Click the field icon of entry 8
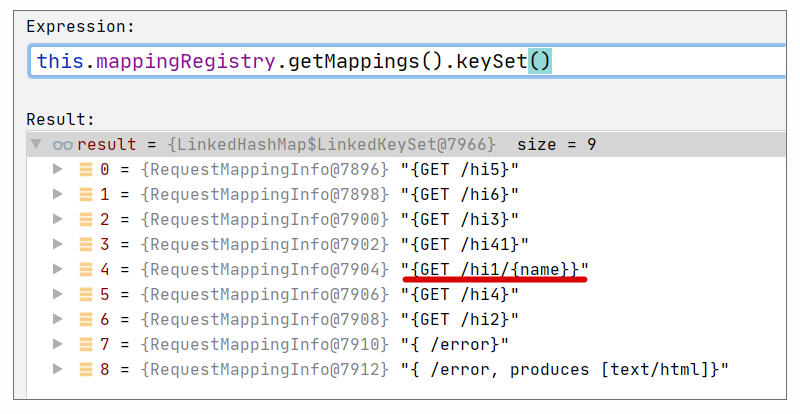The width and height of the screenshot is (800, 414). click(x=86, y=369)
